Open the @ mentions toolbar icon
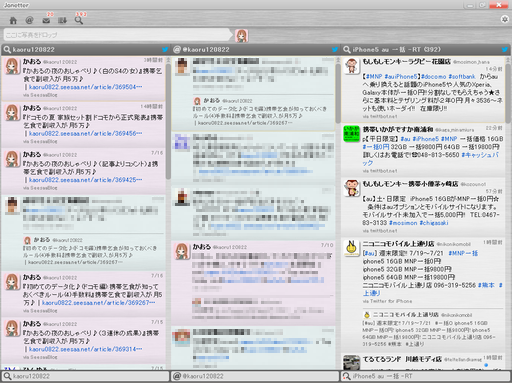Image resolution: width=512 pixels, height=384 pixels. 29,20
